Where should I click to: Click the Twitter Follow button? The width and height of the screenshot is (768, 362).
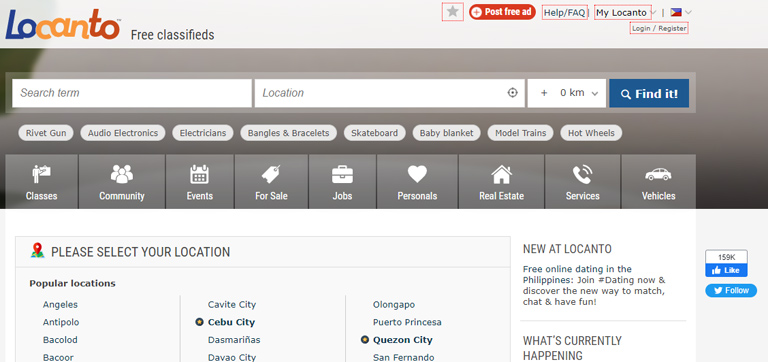pos(731,290)
